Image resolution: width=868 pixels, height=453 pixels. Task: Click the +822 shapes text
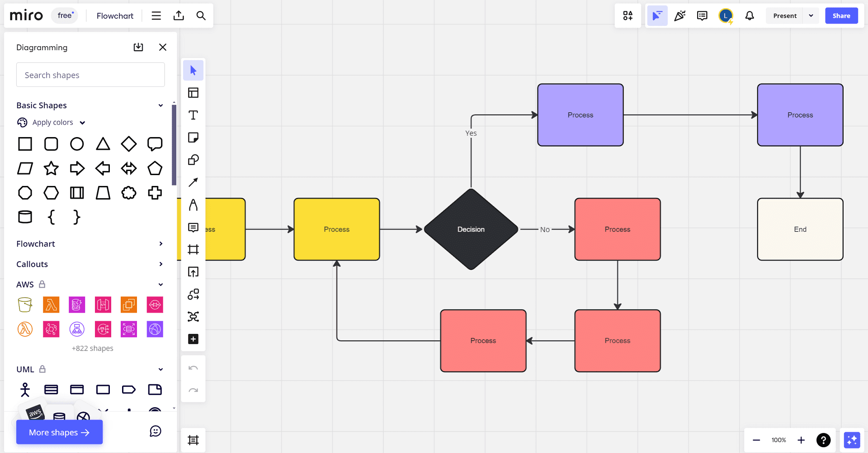92,348
